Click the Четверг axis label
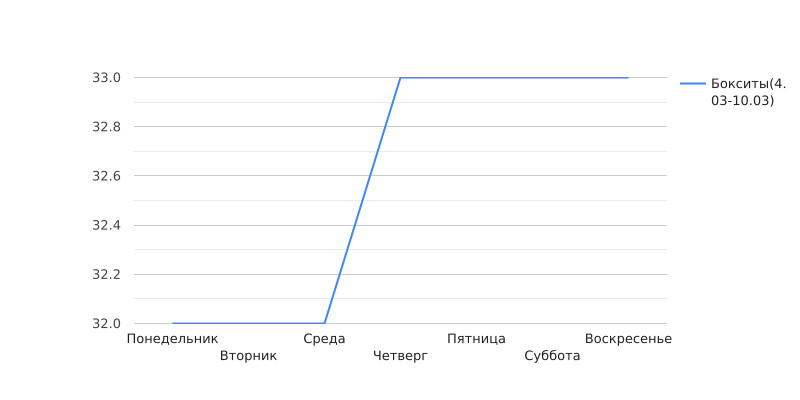 401,356
